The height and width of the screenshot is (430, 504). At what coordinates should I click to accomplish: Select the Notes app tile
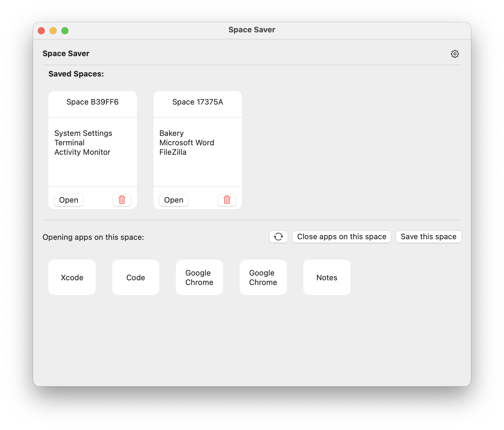(x=327, y=277)
